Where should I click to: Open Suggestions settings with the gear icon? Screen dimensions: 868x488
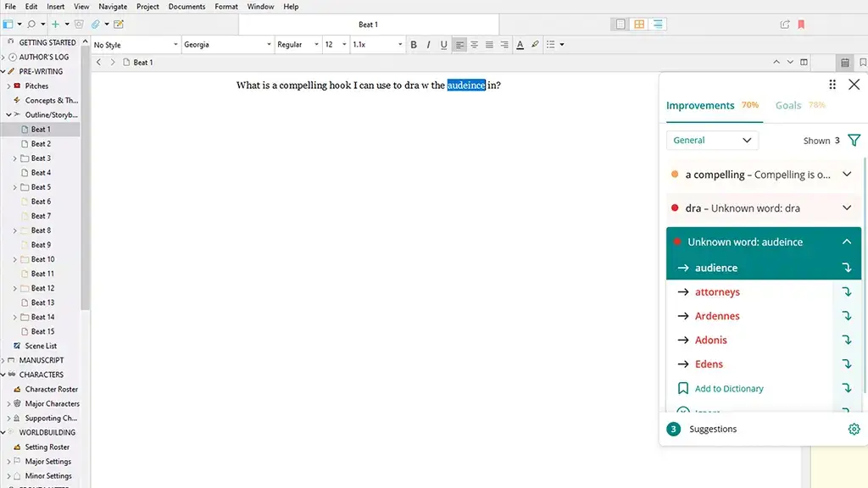854,429
